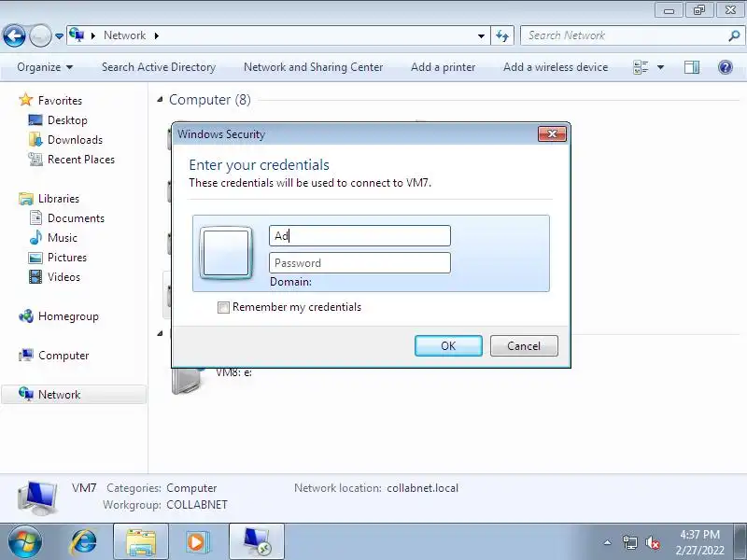Select Favorites in navigation pane

pyautogui.click(x=50, y=100)
